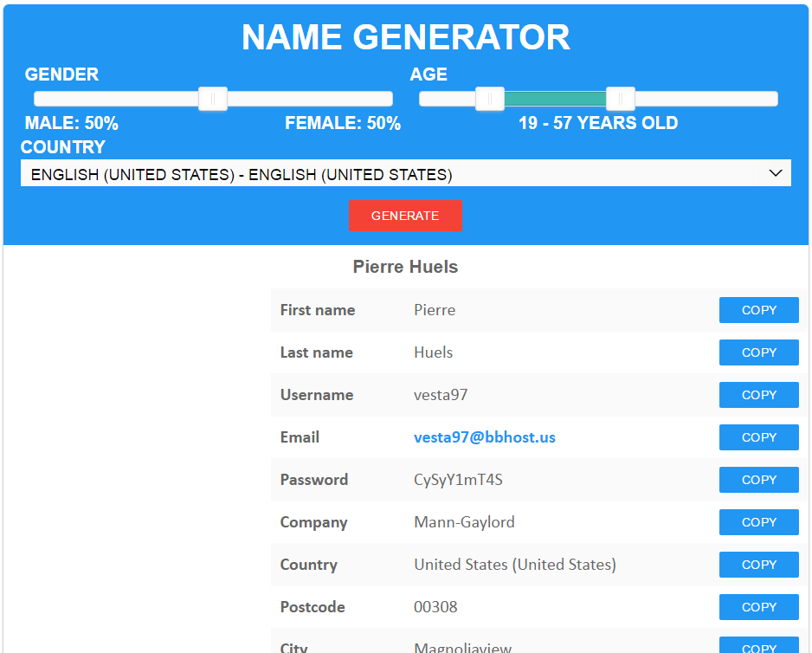The height and width of the screenshot is (653, 812).
Task: Click the NAME GENERATOR title
Action: tap(405, 37)
